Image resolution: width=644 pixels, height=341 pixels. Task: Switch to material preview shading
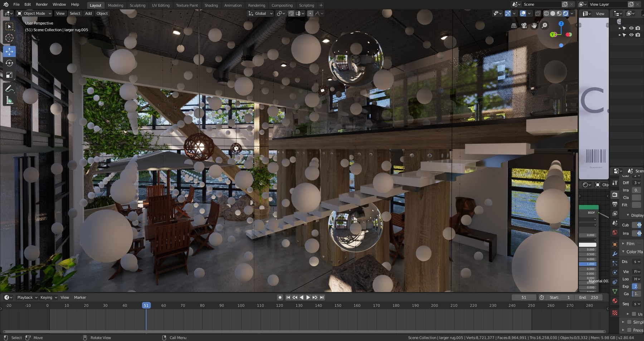(x=559, y=14)
